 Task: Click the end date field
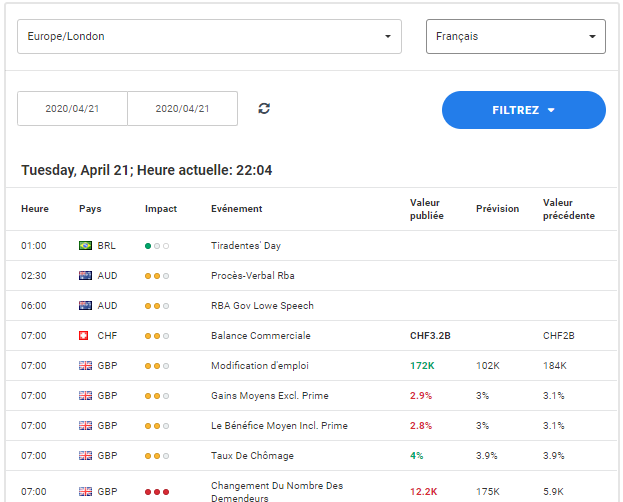182,109
